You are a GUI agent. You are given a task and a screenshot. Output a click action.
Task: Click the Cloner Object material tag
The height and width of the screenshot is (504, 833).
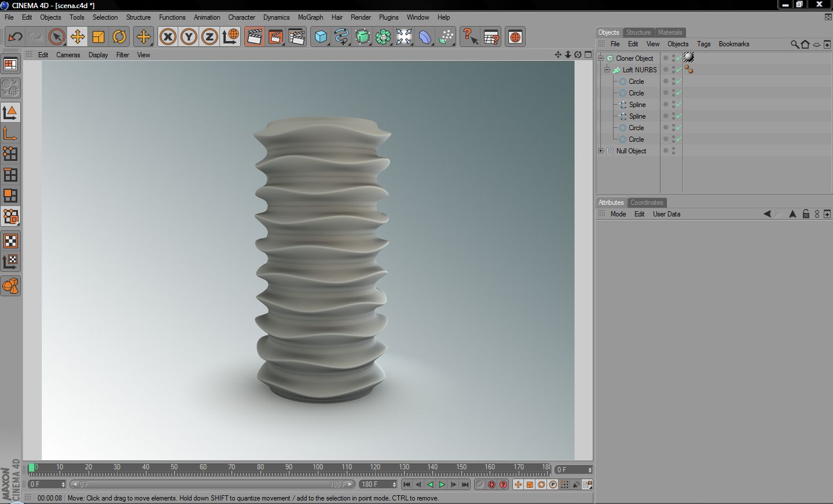coord(689,58)
